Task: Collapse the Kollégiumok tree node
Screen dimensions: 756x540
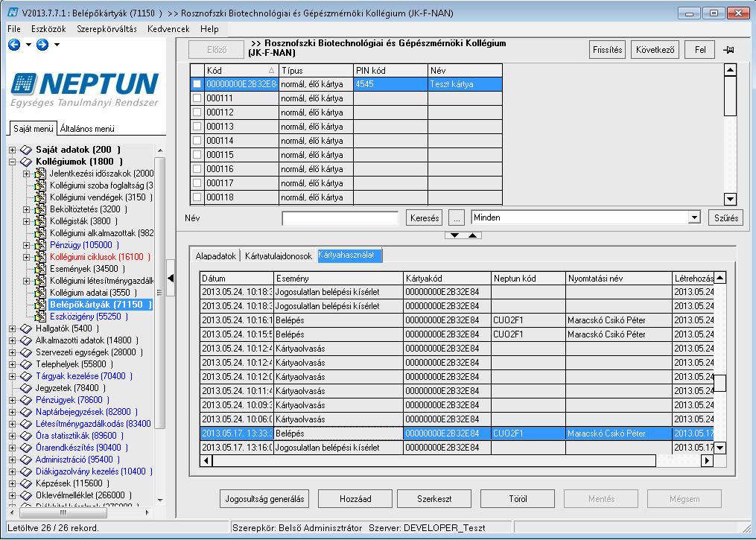Action: point(13,162)
